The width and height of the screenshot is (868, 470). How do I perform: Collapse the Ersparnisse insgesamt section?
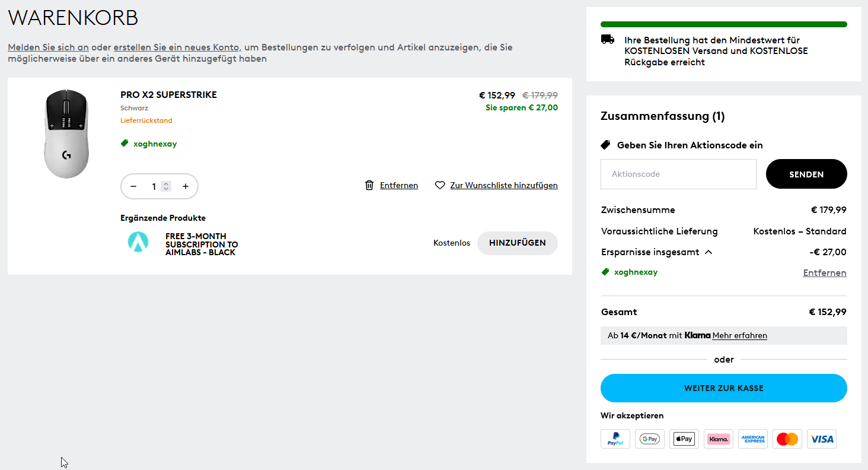tap(709, 252)
